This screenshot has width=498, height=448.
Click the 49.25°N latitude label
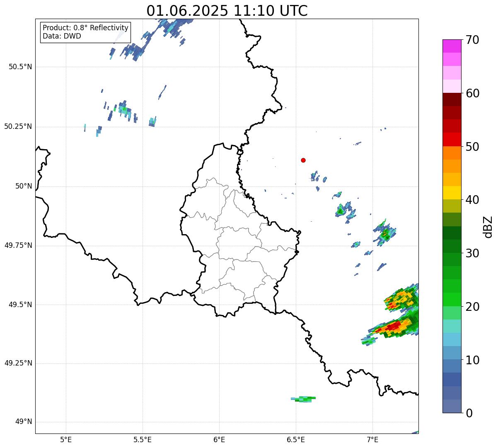18,363
